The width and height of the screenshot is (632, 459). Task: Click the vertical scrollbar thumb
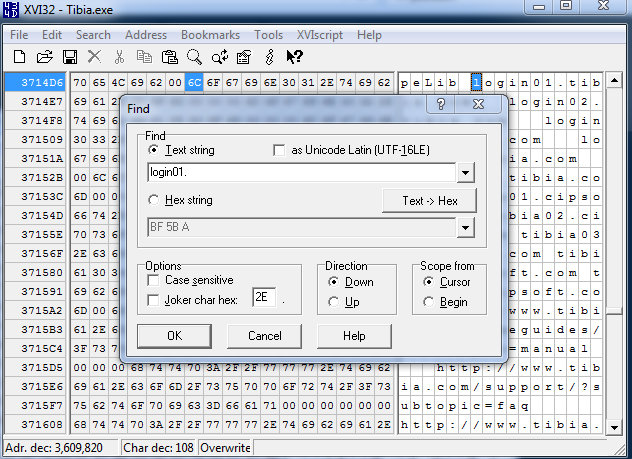(x=614, y=311)
